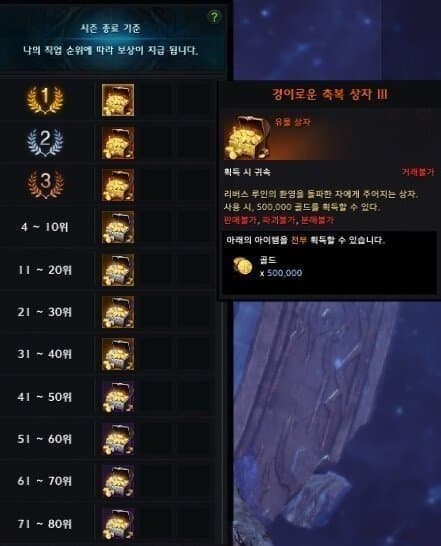Viewport: 441px width, 546px height.
Task: Click the 시즌 종료 기준 header text
Action: 110,28
